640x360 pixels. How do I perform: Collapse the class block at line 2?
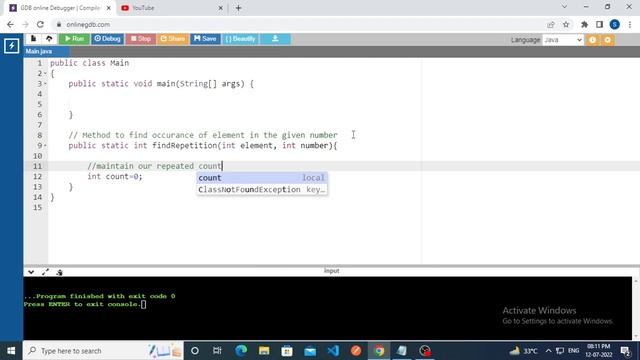click(x=45, y=73)
